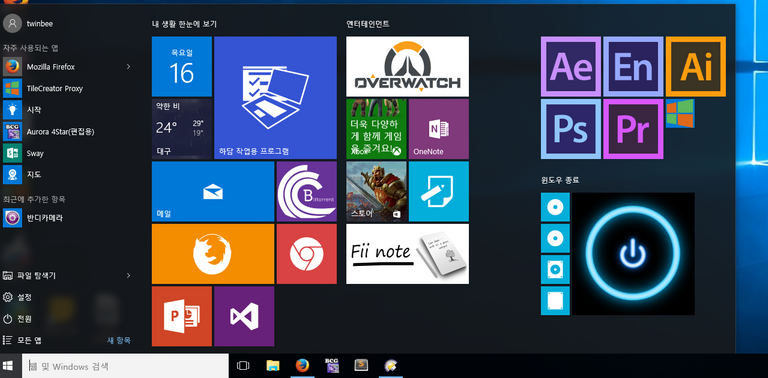
Task: Click the second small disc tile under 윈도우 종료
Action: [x=555, y=238]
